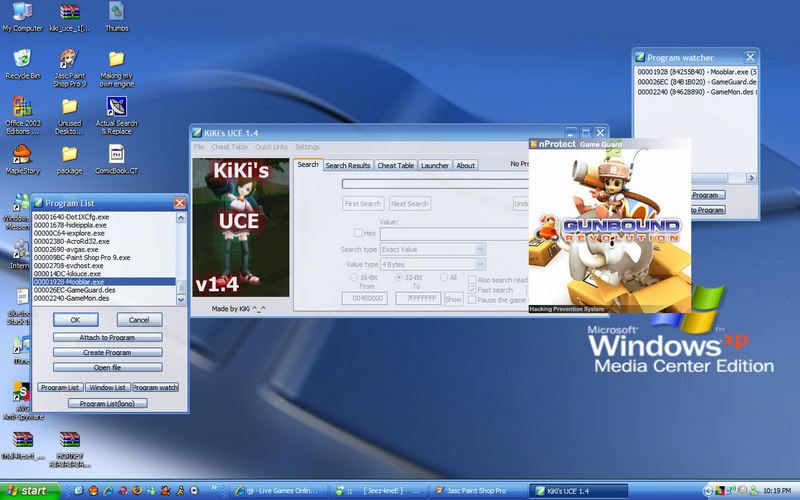Toggle the Fast search checkbox
Screen dimensions: 800x500
pos(472,290)
